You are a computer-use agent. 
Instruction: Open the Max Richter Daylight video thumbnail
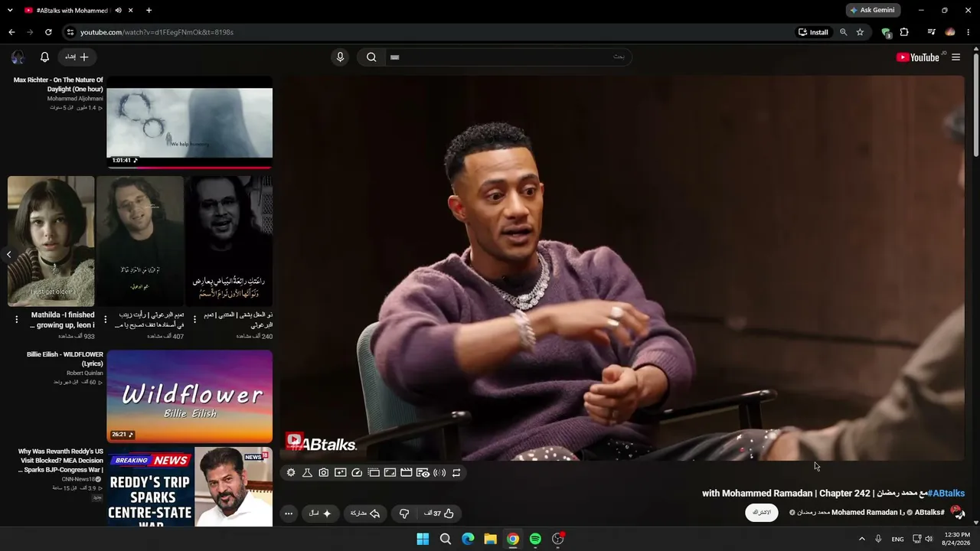(x=189, y=122)
